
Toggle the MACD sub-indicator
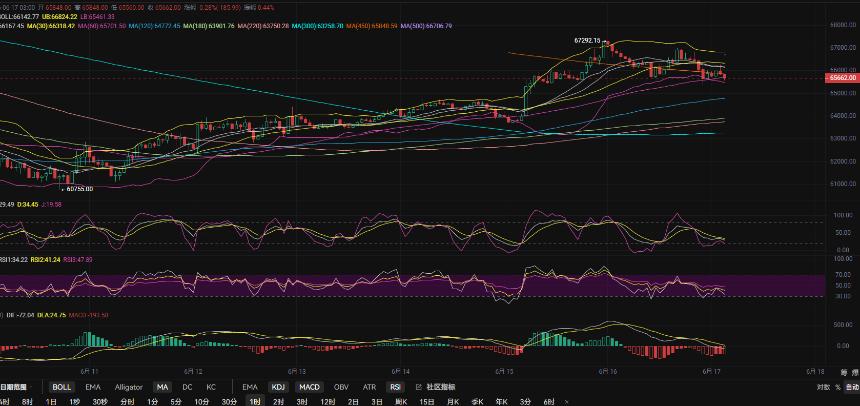(x=309, y=387)
